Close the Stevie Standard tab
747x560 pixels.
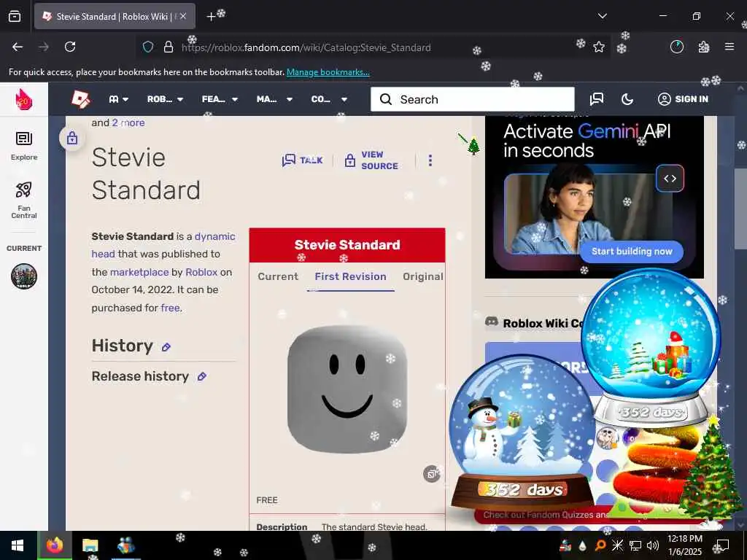tap(183, 16)
